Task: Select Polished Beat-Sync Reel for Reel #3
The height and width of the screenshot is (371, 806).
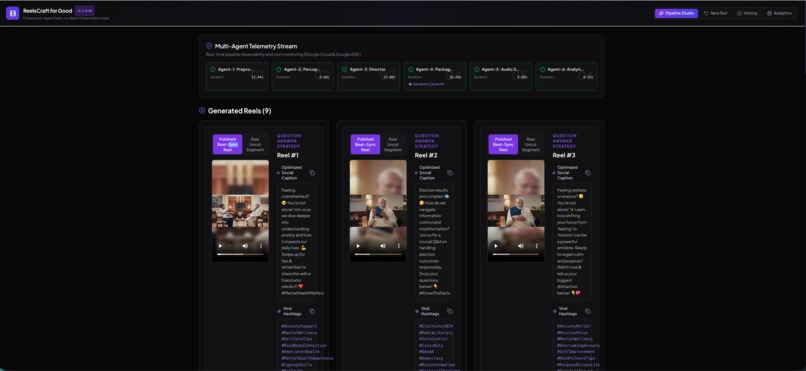Action: (503, 144)
